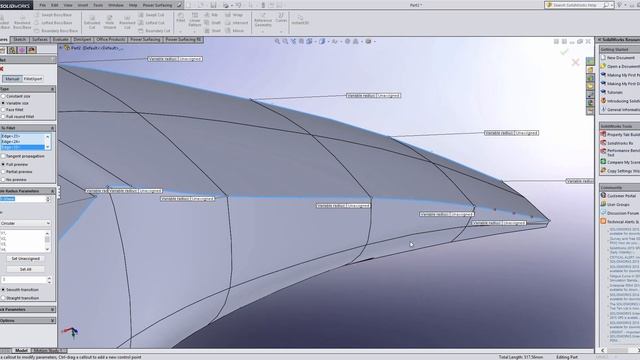Open the Reference Geometry dropdown arrow
The height and width of the screenshot is (360, 640).
pos(263,31)
